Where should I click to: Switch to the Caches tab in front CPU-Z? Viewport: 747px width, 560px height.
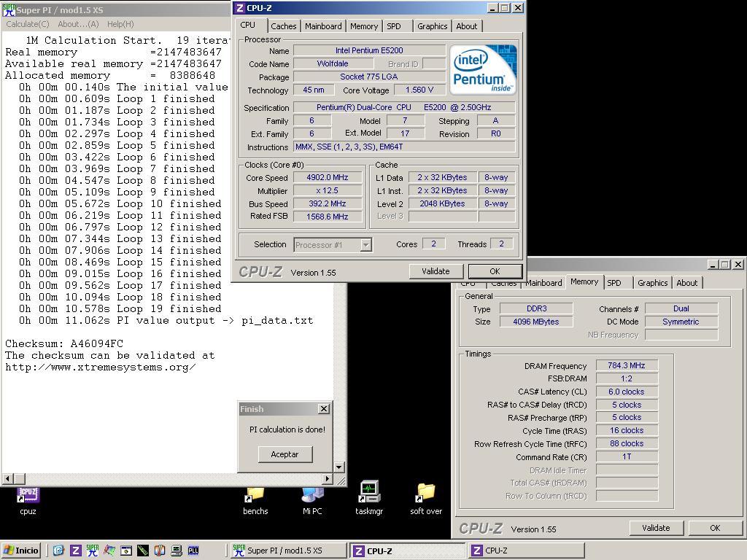(x=284, y=26)
